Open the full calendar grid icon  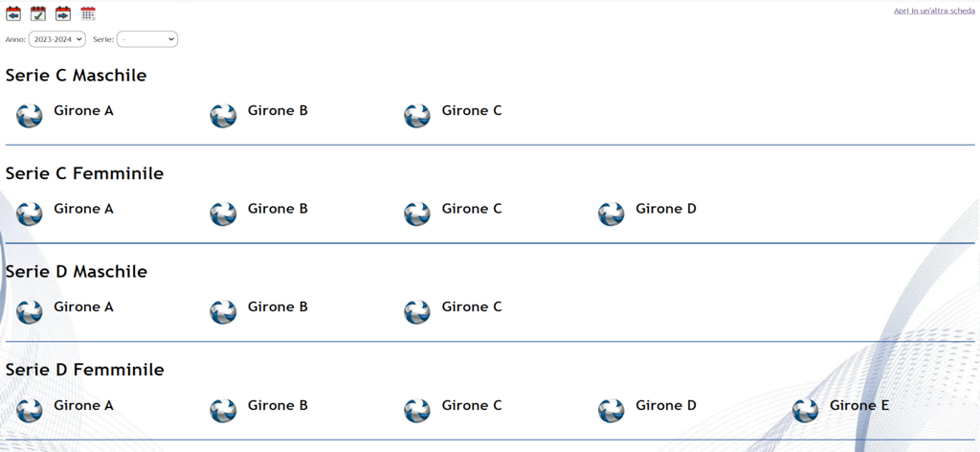pyautogui.click(x=88, y=13)
